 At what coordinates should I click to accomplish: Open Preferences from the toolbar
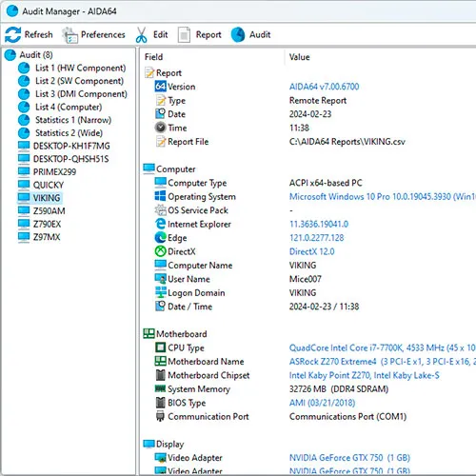pyautogui.click(x=93, y=34)
